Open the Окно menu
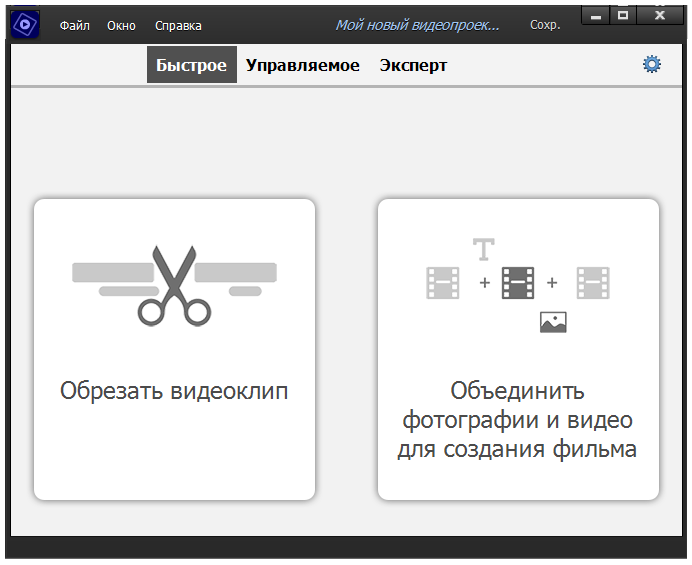692x565 pixels. tap(121, 26)
